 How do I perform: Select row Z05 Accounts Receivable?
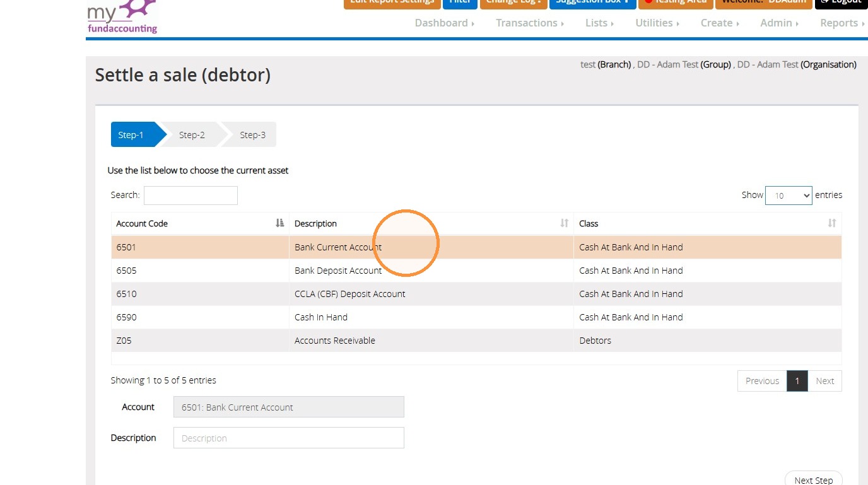click(476, 341)
